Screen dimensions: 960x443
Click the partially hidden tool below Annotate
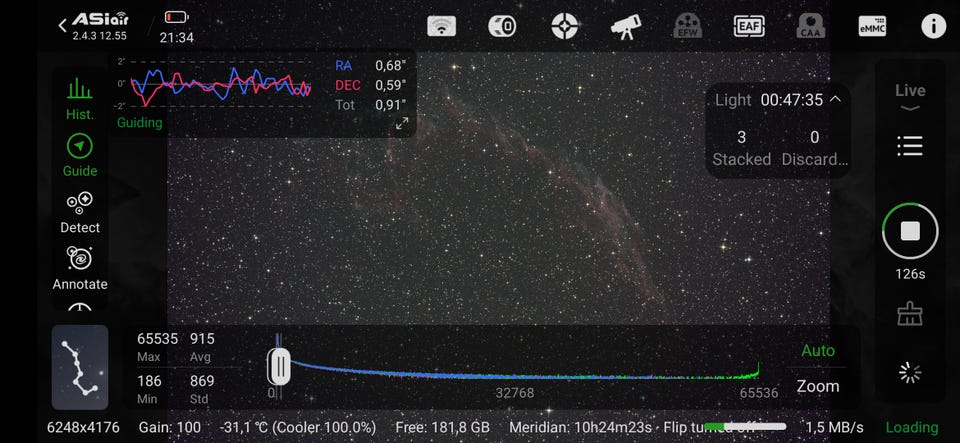(x=80, y=308)
